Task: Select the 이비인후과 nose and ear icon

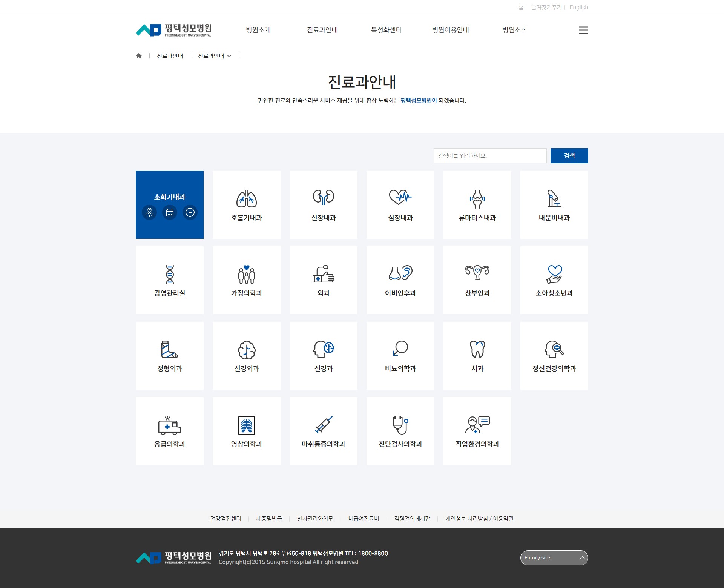Action: 400,273
